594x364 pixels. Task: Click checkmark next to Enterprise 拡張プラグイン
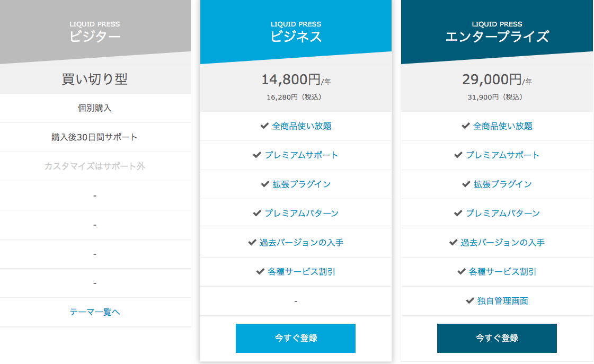(466, 184)
